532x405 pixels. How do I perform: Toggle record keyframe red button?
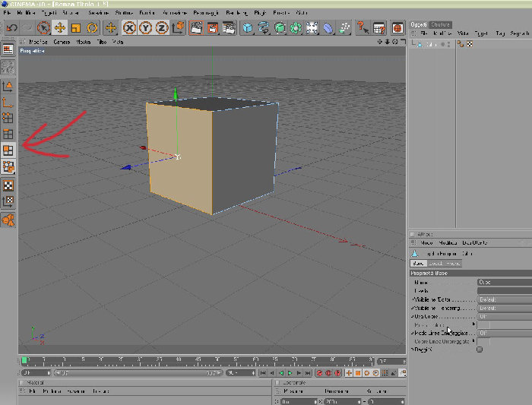tap(319, 373)
